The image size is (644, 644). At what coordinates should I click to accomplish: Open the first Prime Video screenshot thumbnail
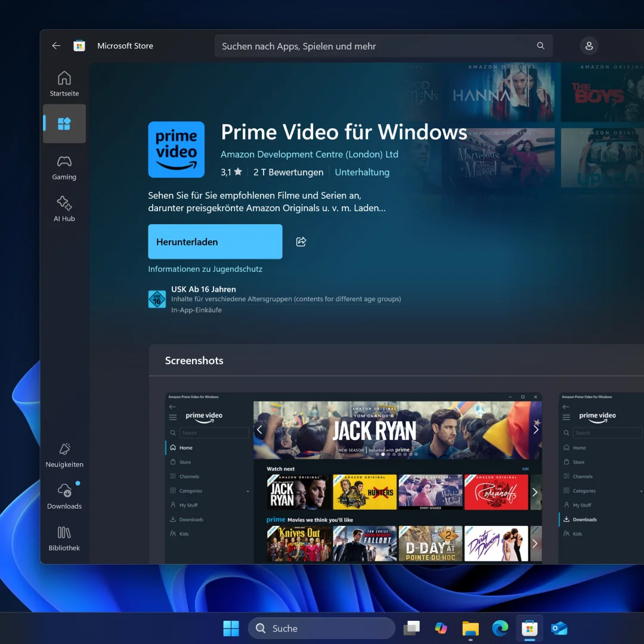click(353, 477)
